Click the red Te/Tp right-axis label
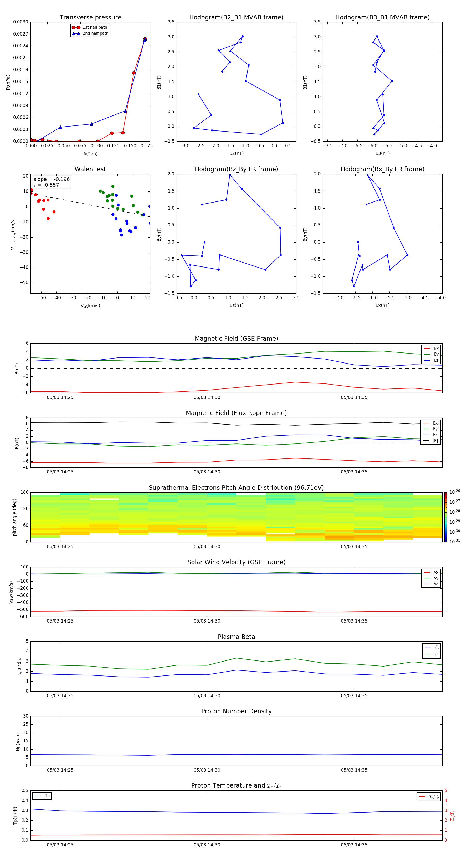This screenshot has width=473, height=868. [453, 816]
